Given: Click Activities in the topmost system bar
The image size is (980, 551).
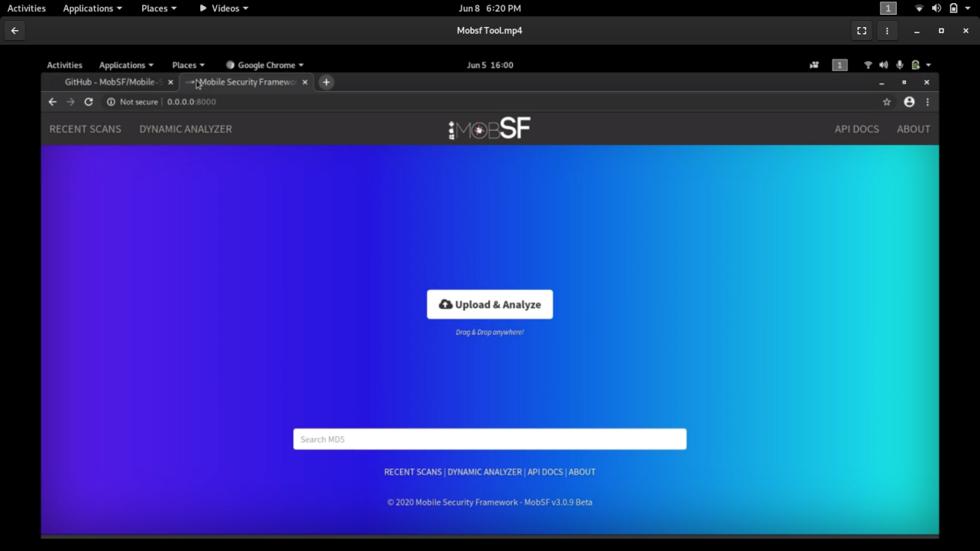Looking at the screenshot, I should (x=26, y=8).
